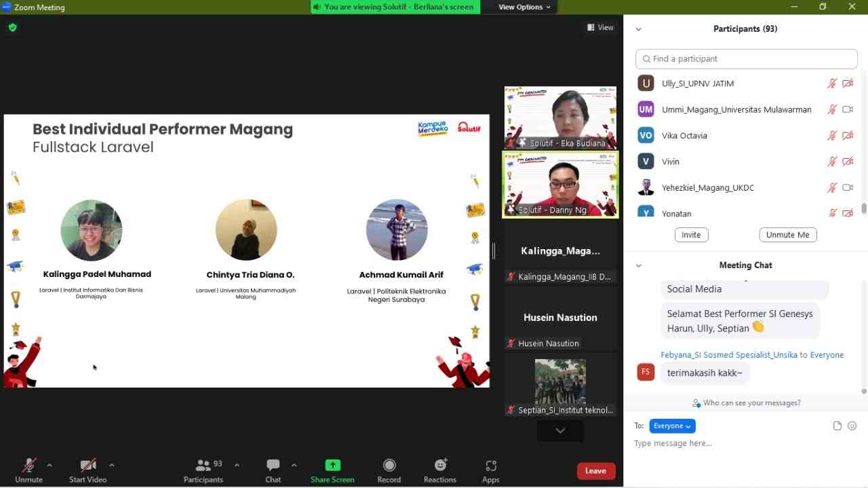Open the Reactions emoji panel

click(x=440, y=466)
